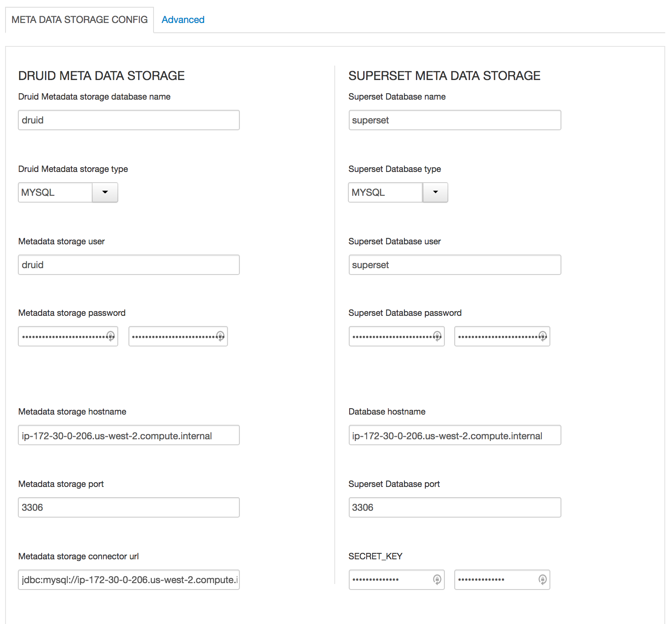
Task: Switch to the Advanced tab
Action: pos(183,20)
